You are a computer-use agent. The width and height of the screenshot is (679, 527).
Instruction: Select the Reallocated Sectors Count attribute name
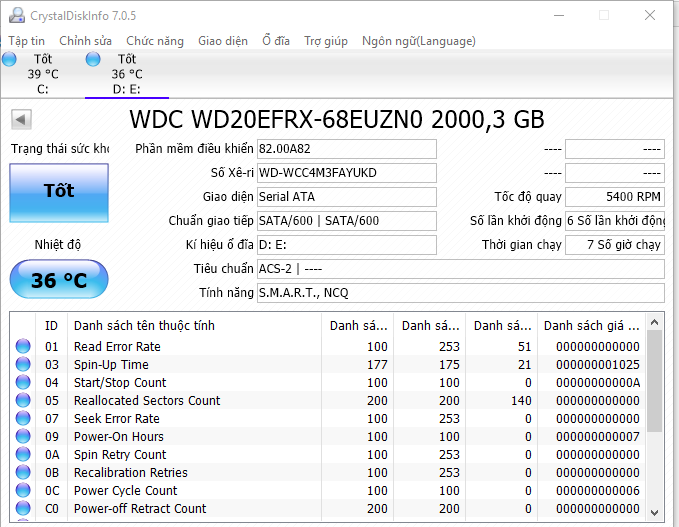click(147, 401)
